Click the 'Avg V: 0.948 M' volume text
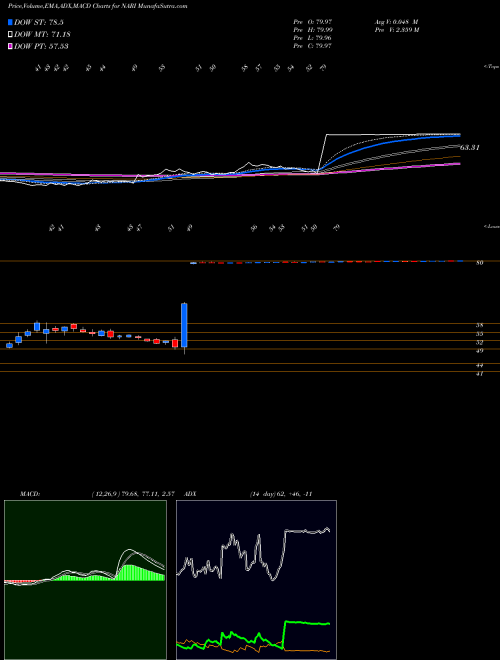The height and width of the screenshot is (660, 500). tap(396, 21)
